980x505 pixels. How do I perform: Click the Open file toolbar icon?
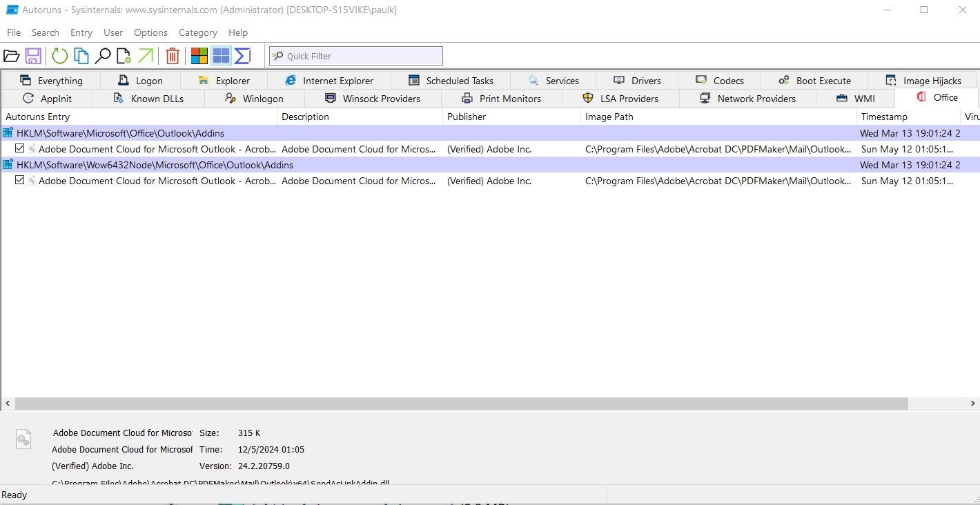tap(12, 56)
